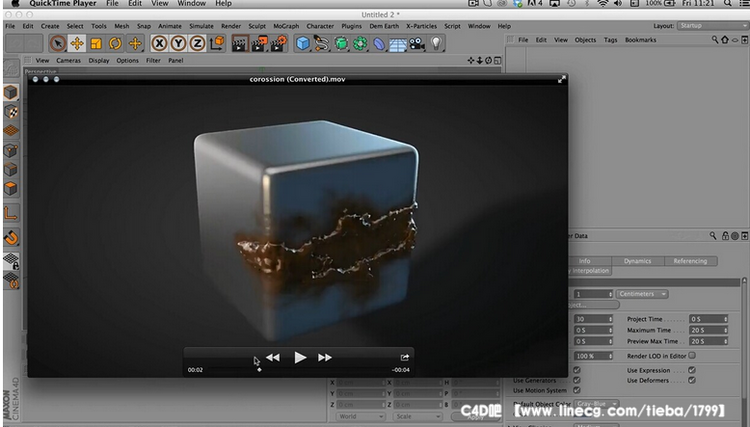Click QuickTime playhead scrubber marker
Screen dimensions: 750x427
point(259,370)
